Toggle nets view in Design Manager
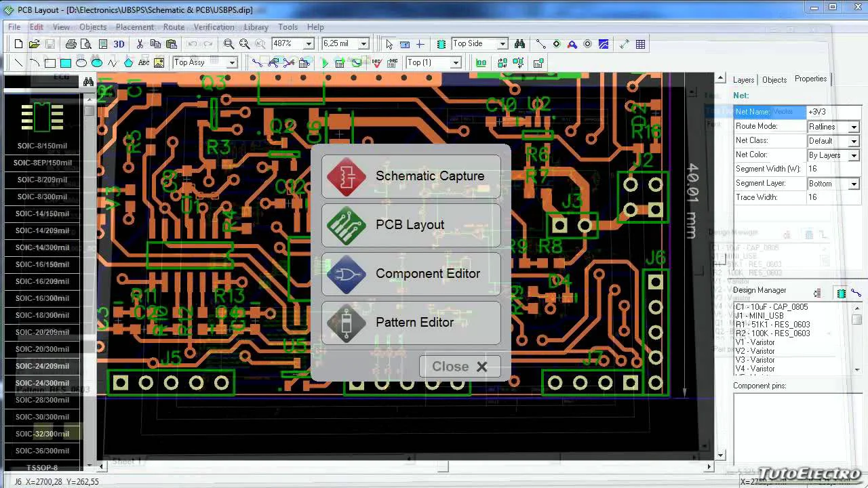The image size is (868, 488). click(x=856, y=293)
